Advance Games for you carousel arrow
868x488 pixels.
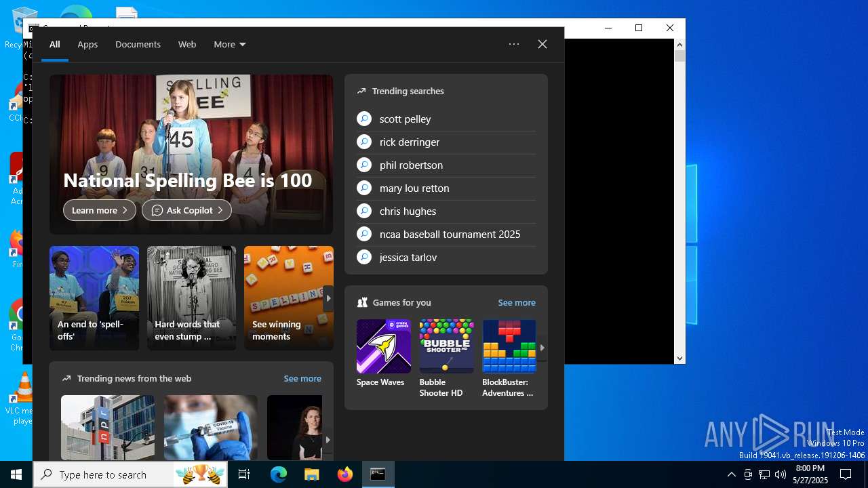(542, 347)
